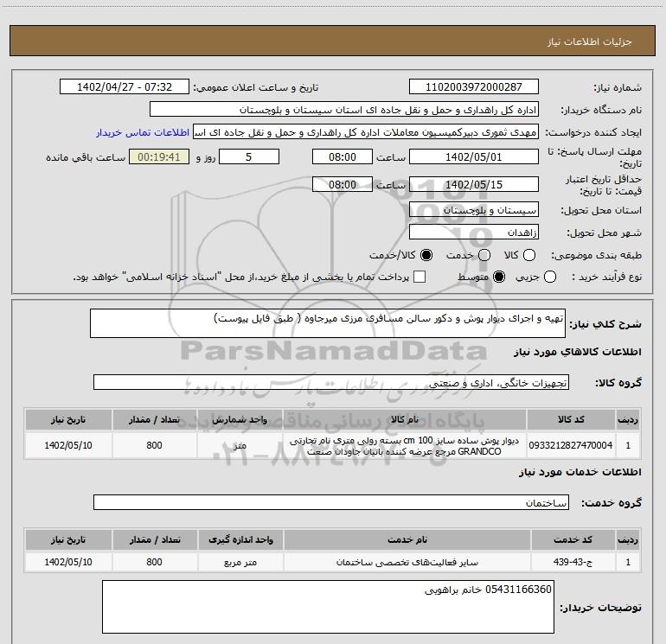Click the اطلاعات خدمات مورد نیاز section heading
Screen dimensions: 666x644
tap(580, 472)
